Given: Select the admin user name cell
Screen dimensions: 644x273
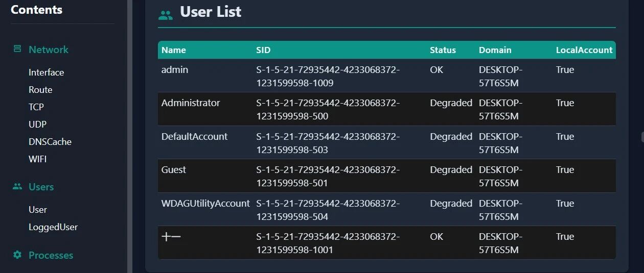Looking at the screenshot, I should [x=175, y=70].
